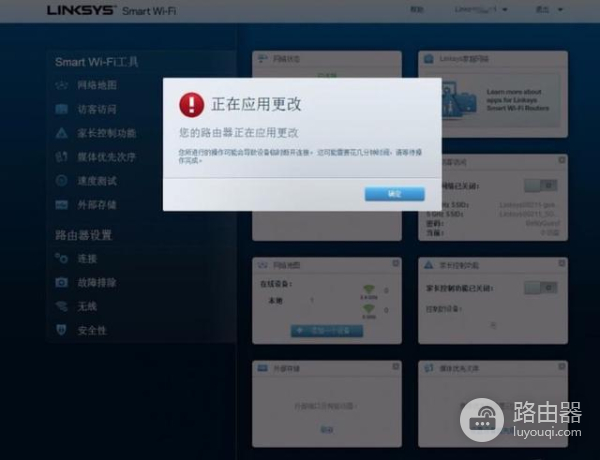Click the 网络地图 icon in the sidebar
The image size is (600, 460).
coord(60,86)
